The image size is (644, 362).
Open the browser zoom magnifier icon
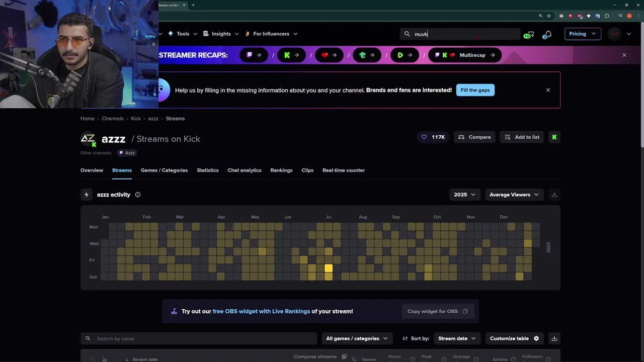tap(541, 16)
